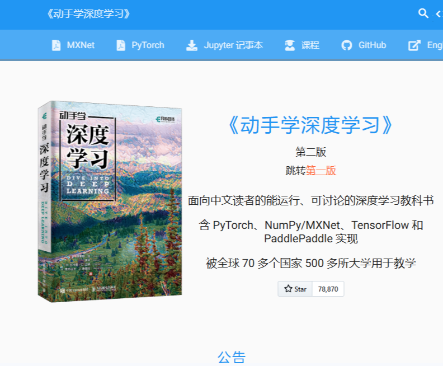Click the GitHub octocat icon
The image size is (443, 366).
[x=347, y=45]
